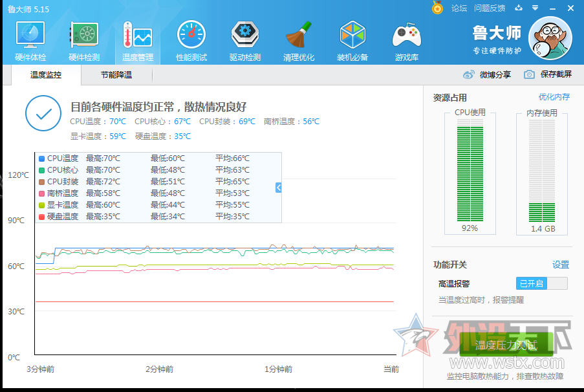Switch to the 温度监控 tab
Image resolution: width=584 pixels, height=392 pixels.
coord(46,75)
